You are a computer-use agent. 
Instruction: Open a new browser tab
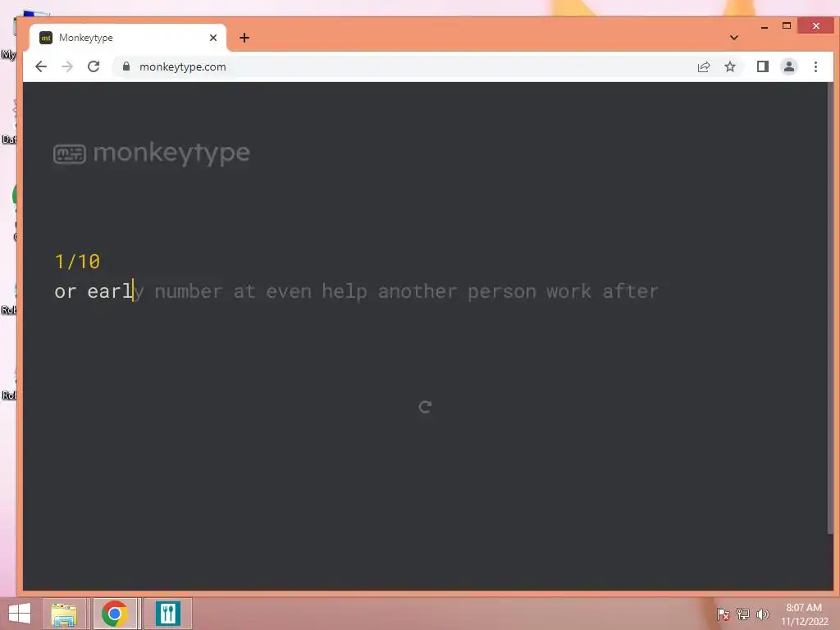point(244,38)
